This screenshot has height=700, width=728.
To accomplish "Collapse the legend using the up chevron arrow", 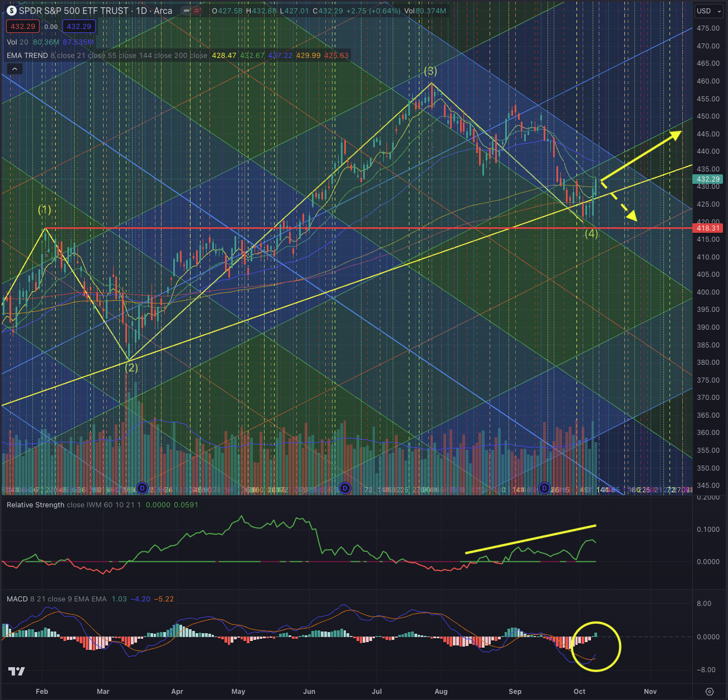I will coord(14,68).
